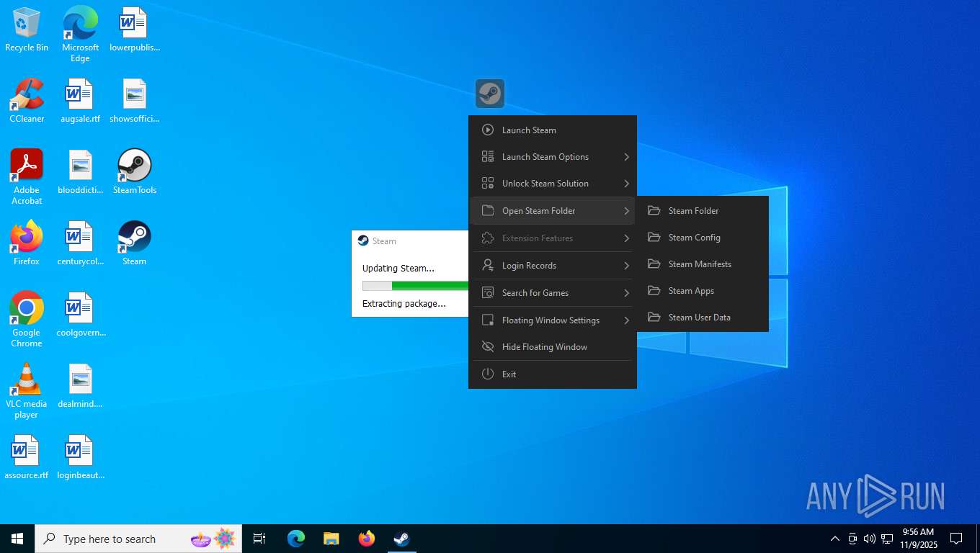Image resolution: width=980 pixels, height=553 pixels.
Task: Click the folder icon next to Steam Apps
Action: [x=654, y=290]
